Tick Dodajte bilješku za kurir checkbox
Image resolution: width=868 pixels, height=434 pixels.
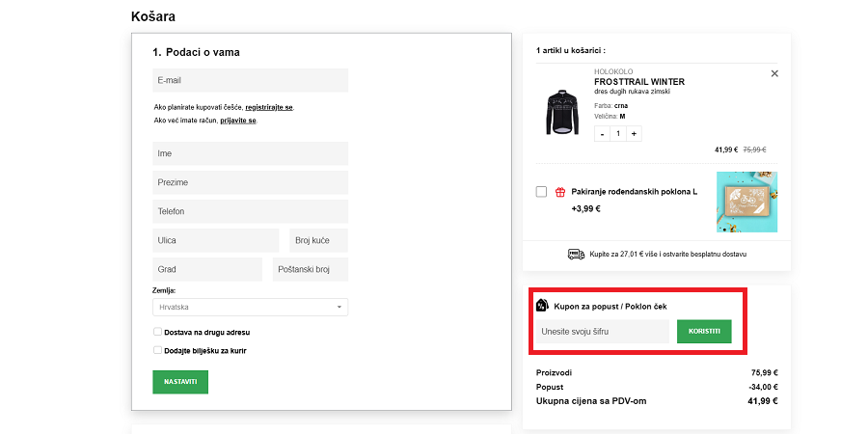[157, 350]
